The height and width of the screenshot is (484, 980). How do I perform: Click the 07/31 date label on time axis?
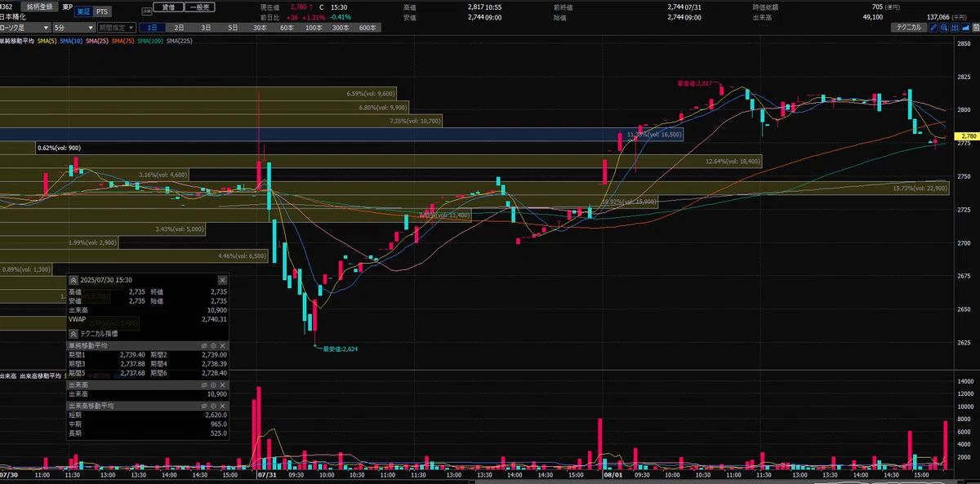(267, 473)
